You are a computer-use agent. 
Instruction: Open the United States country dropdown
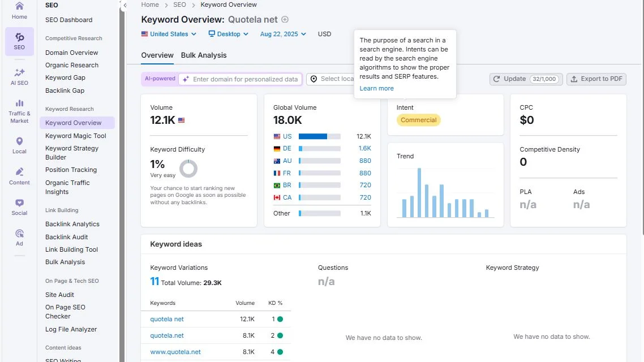(x=169, y=34)
